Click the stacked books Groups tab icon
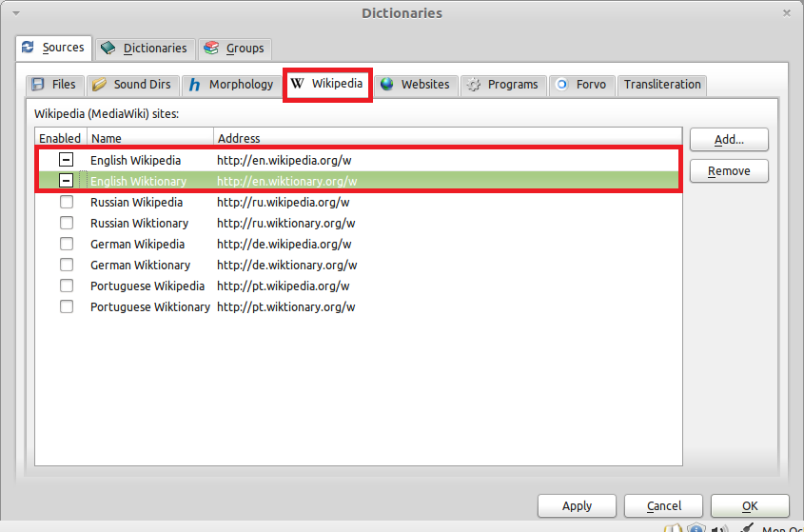 pyautogui.click(x=211, y=49)
